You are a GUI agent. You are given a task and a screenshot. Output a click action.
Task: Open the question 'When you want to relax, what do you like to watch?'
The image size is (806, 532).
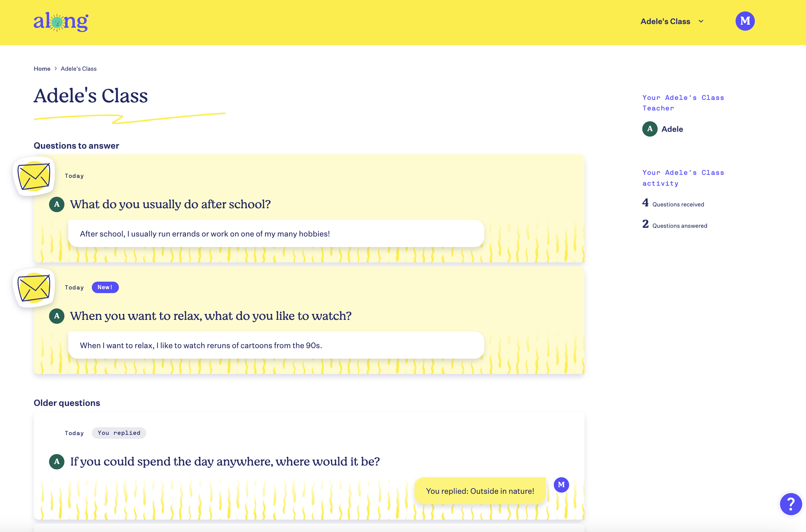coord(211,316)
